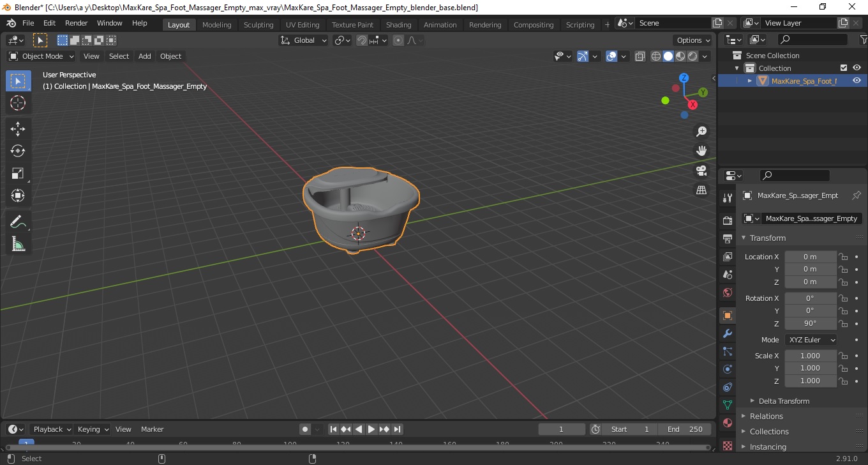The width and height of the screenshot is (868, 465).
Task: Open the Physics properties tab
Action: click(728, 369)
